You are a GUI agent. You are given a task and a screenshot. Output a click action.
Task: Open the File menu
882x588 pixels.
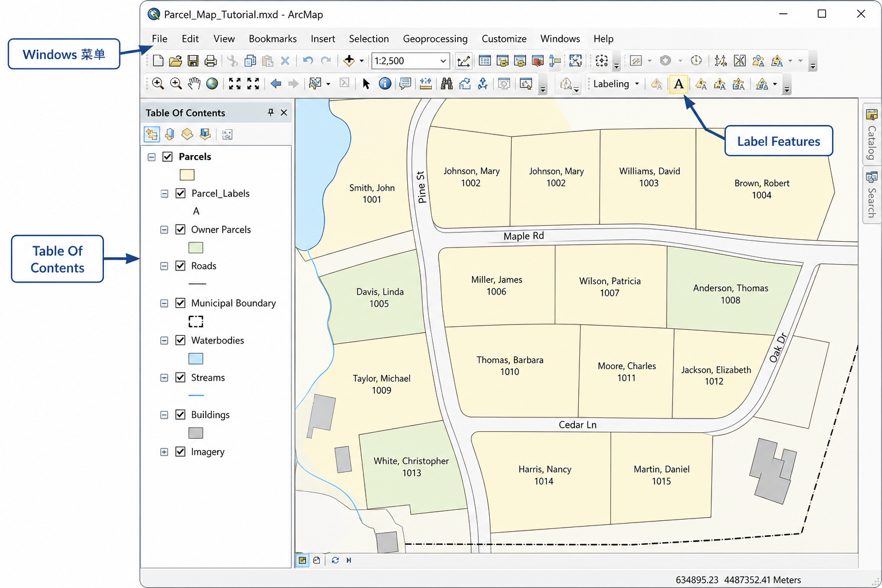(160, 39)
